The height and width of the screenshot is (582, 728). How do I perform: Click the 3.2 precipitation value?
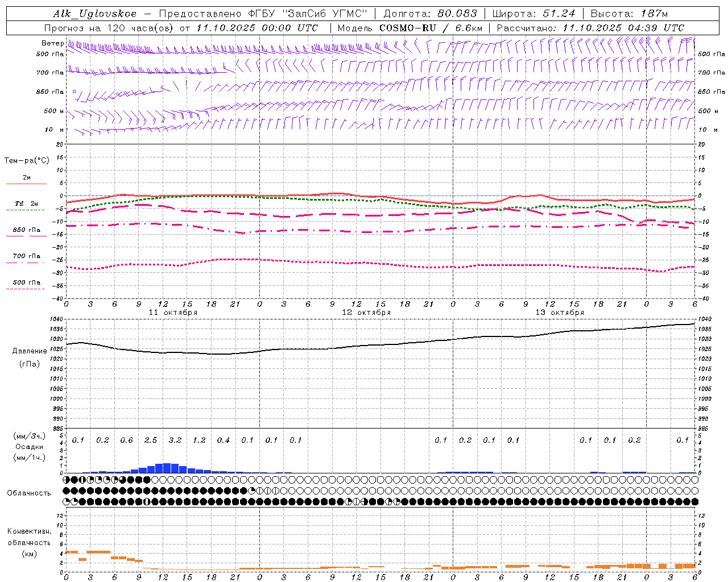pyautogui.click(x=175, y=440)
